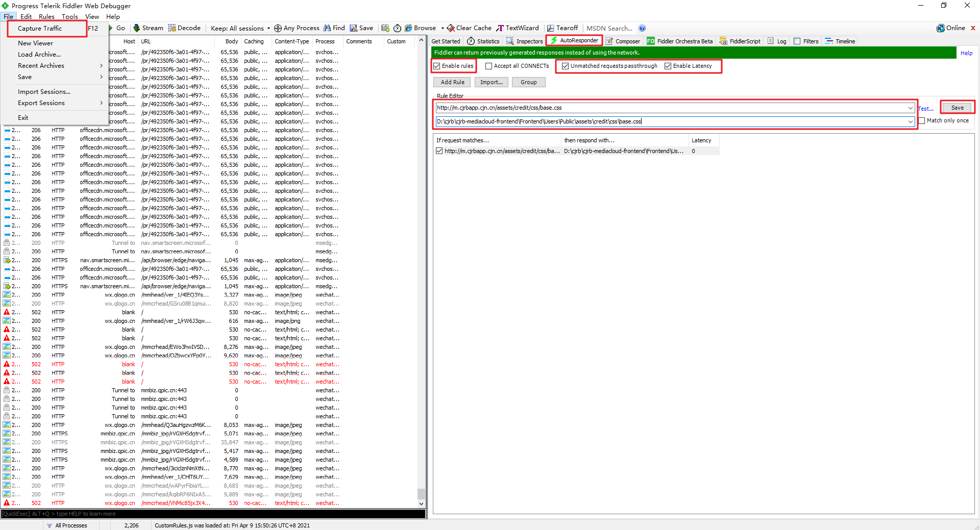Click the Online network status icon
Viewport: 980px width, 530px height.
[x=940, y=28]
